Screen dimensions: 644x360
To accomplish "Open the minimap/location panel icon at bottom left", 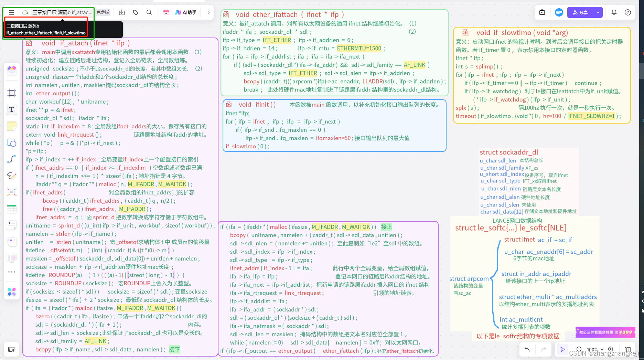I will (x=11, y=349).
